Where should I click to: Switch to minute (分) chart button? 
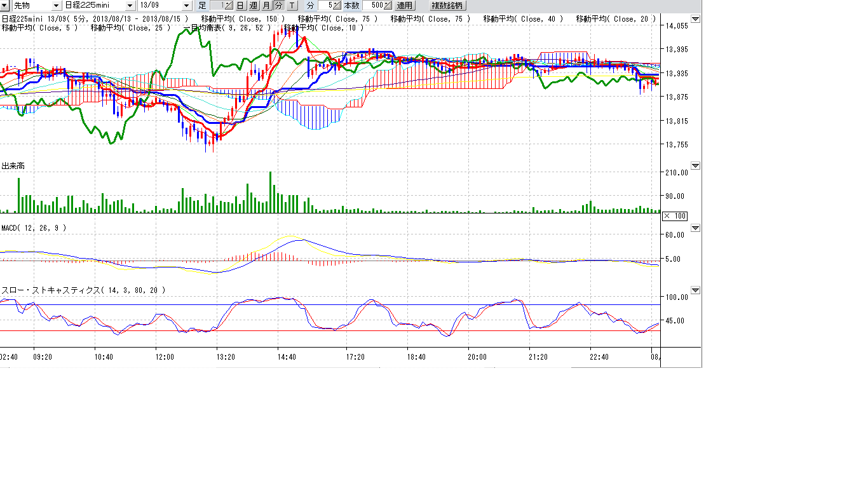coord(278,5)
